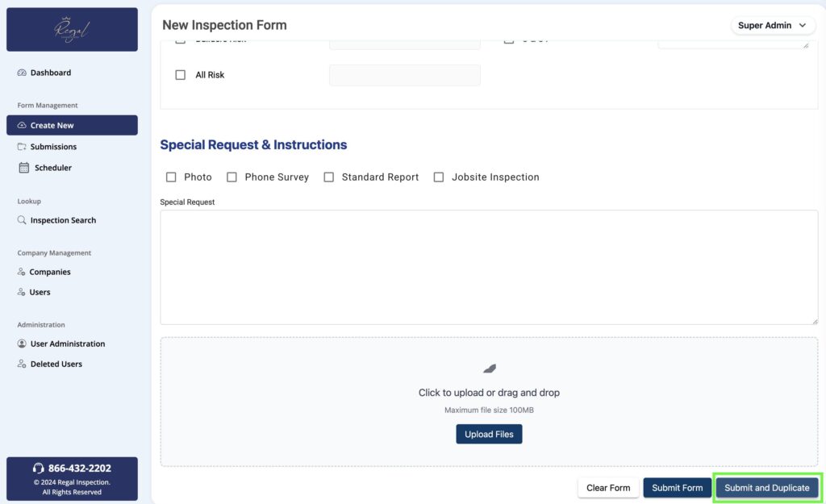This screenshot has height=504, width=826.
Task: Click the Regal logo in sidebar
Action: (72, 30)
